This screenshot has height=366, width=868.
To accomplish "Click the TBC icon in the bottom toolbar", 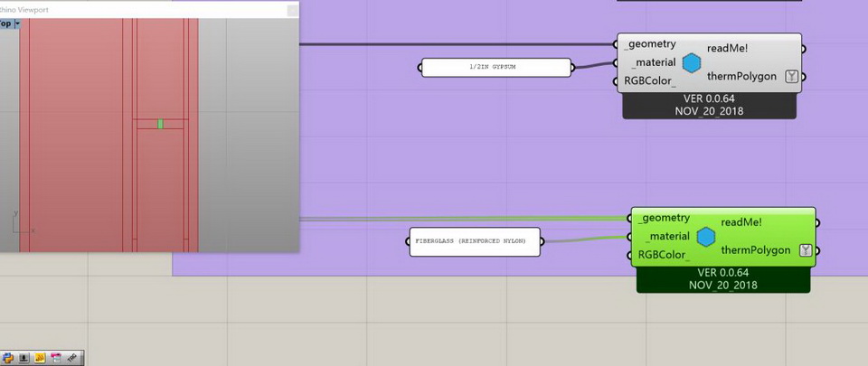I will [72, 358].
